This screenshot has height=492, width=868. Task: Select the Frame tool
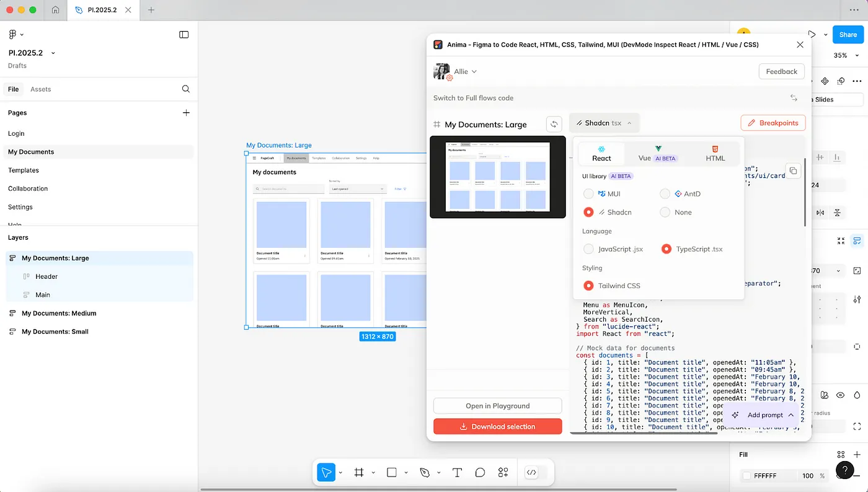(358, 472)
